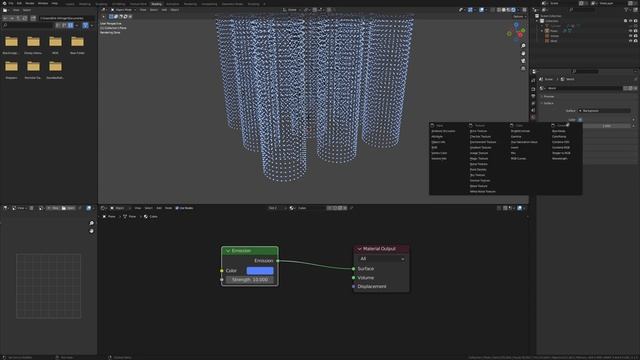Click world Strength 1.000 slider

coord(607,126)
